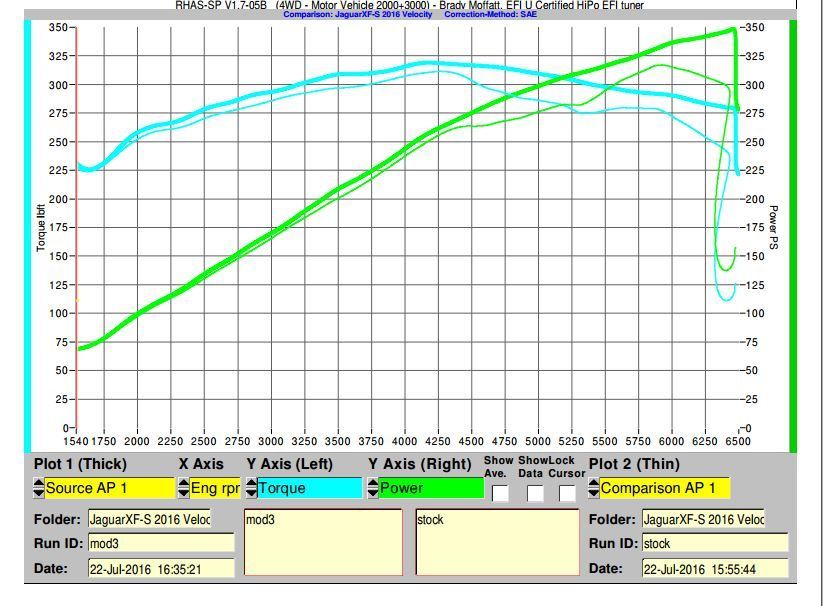The height and width of the screenshot is (606, 823).
Task: Enable the Show Ave. checkbox
Action: click(500, 493)
